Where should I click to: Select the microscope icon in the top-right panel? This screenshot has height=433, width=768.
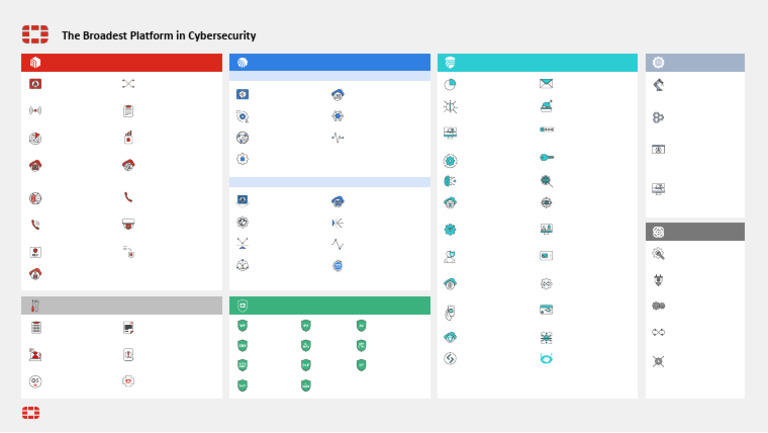point(658,85)
